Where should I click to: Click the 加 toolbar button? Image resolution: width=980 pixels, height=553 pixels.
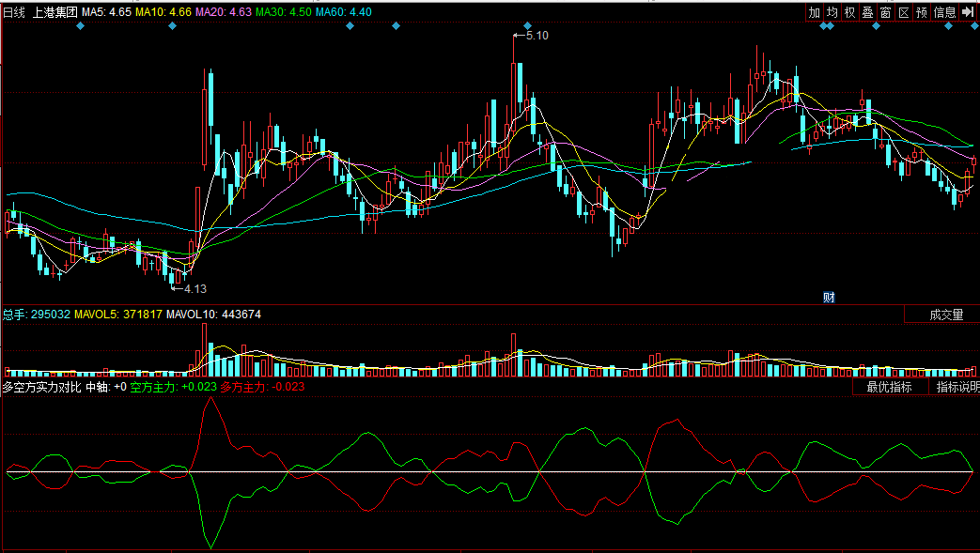click(x=815, y=12)
